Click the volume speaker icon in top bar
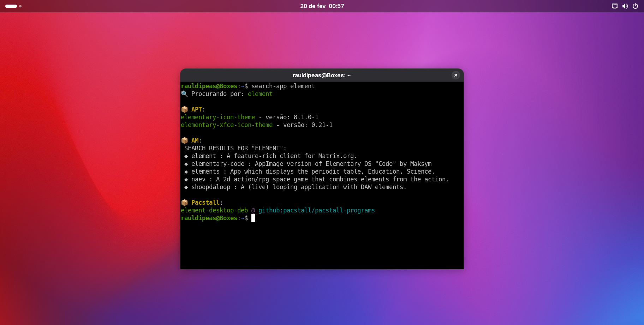The height and width of the screenshot is (325, 644). tap(625, 6)
